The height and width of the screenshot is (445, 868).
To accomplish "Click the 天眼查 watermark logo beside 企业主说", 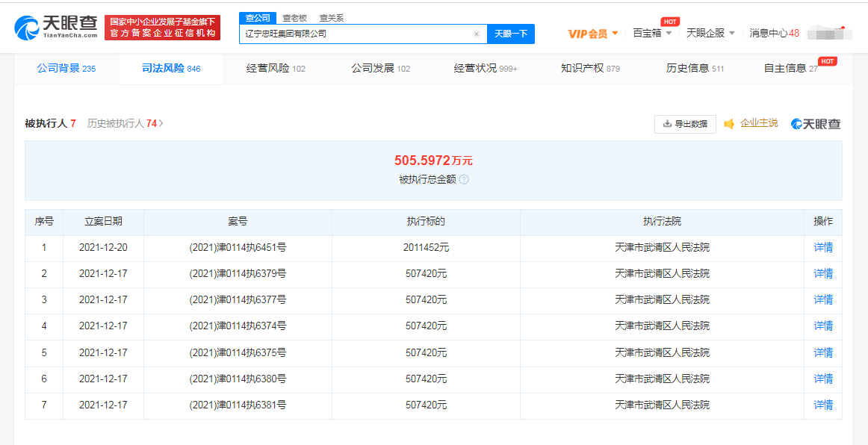I will 816,124.
